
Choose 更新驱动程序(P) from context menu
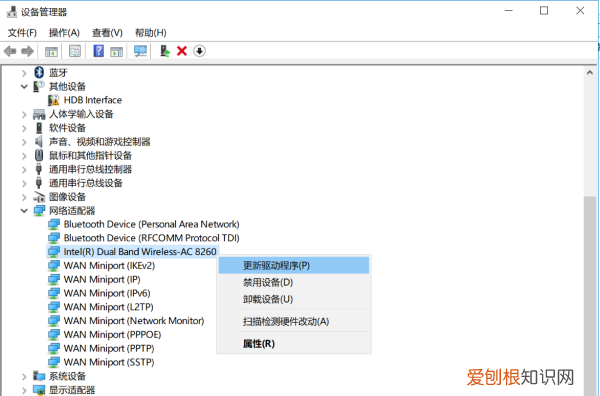294,266
